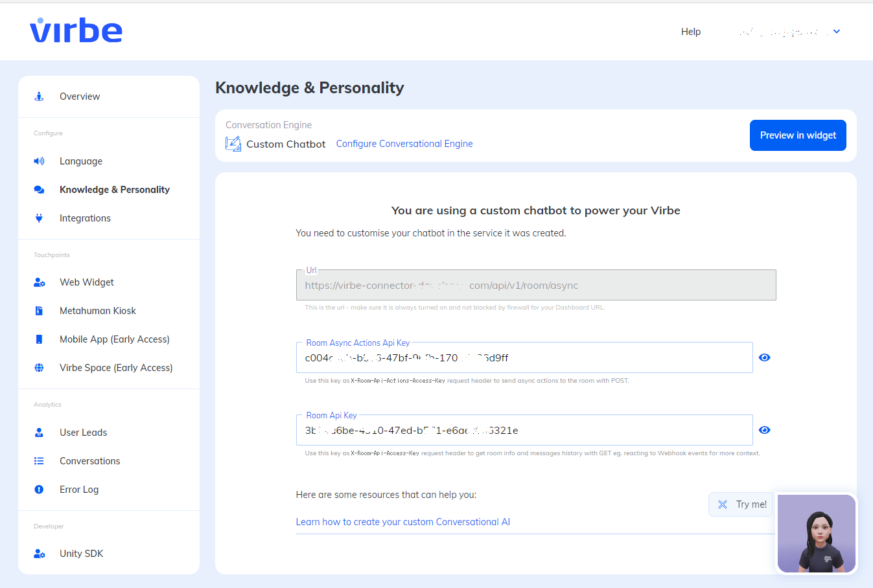
Task: Select the Metahuman Kiosk phone icon
Action: (39, 310)
